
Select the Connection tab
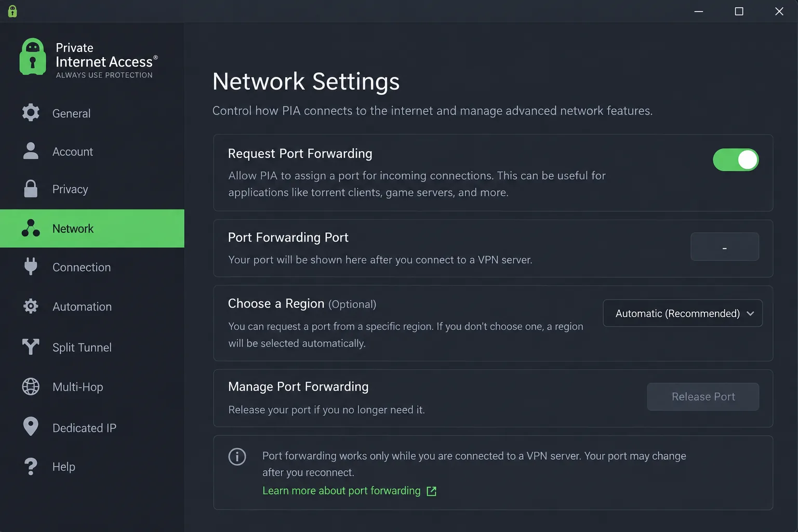point(92,267)
